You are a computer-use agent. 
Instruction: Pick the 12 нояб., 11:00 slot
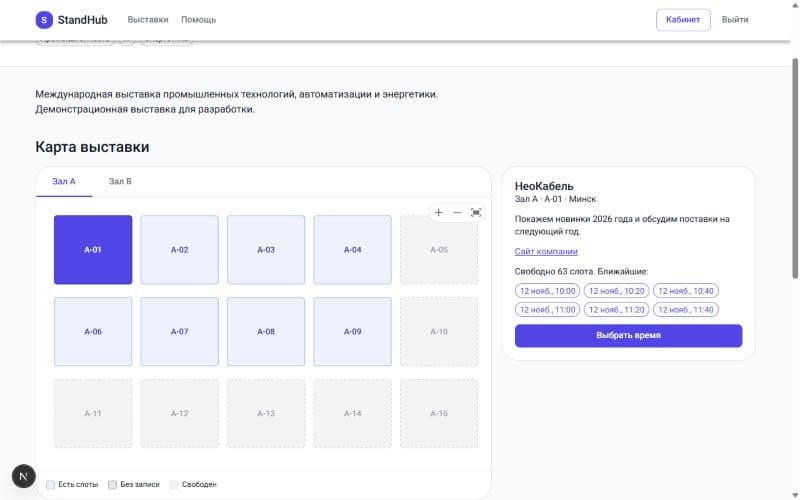point(547,310)
